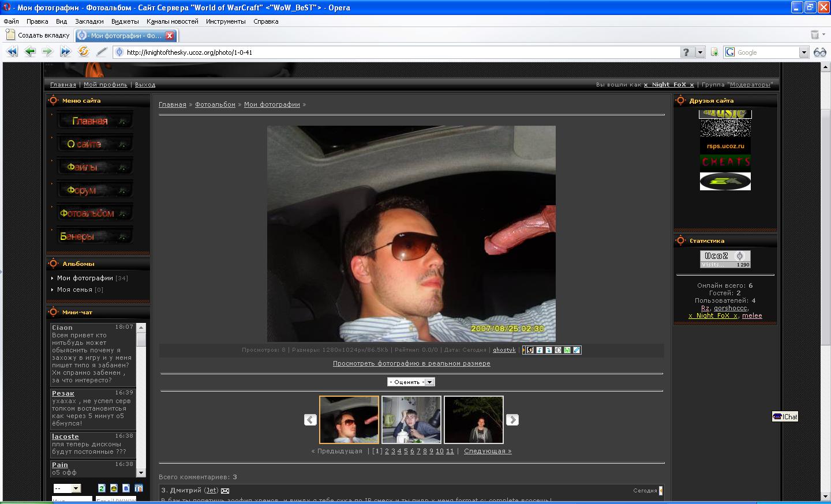Screen dimensions: 831x504
Task: Expand the Google search engine dropdown
Action: [803, 52]
